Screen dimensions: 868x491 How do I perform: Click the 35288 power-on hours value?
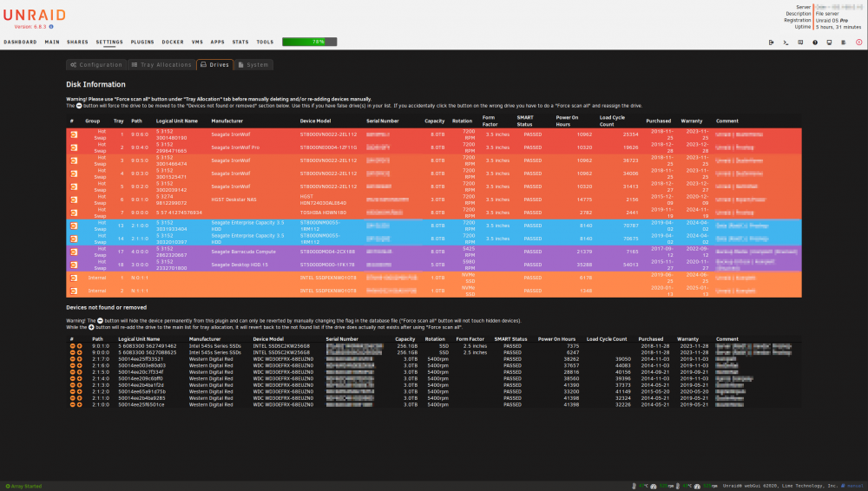tap(584, 265)
